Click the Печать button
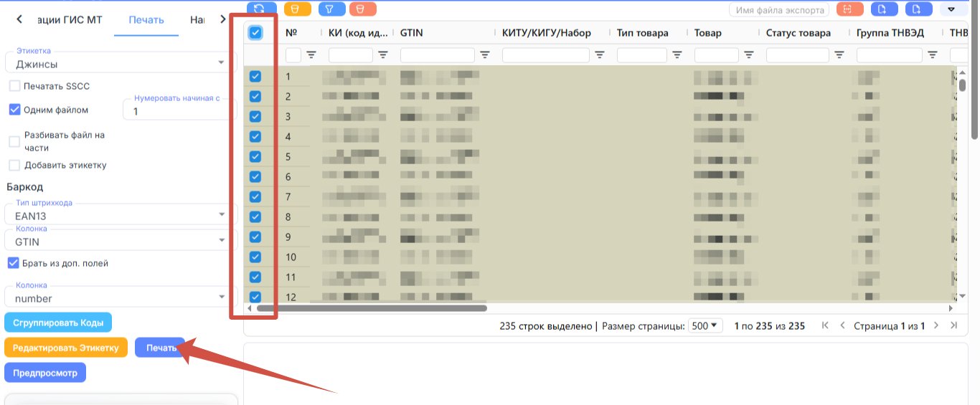The image size is (980, 405). coord(161,348)
